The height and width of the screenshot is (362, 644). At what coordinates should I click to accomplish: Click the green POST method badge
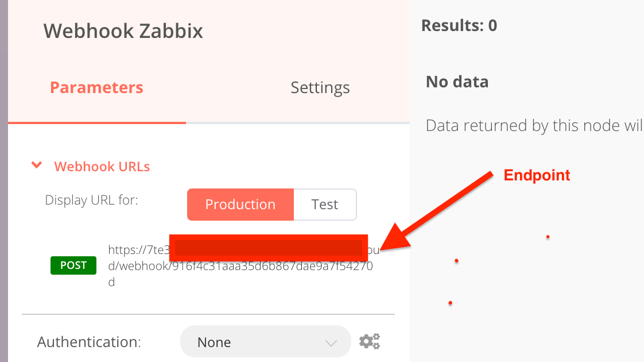pos(73,265)
